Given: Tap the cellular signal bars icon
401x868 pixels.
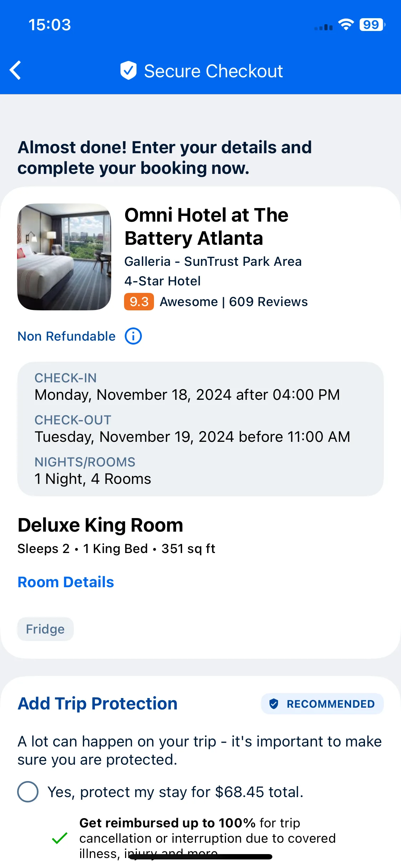Looking at the screenshot, I should click(x=324, y=27).
